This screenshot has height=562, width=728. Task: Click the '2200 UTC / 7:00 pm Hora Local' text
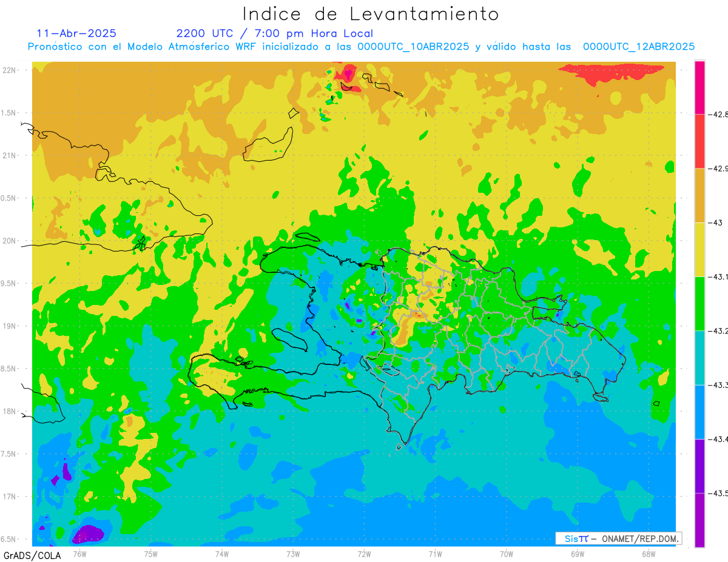tap(275, 33)
